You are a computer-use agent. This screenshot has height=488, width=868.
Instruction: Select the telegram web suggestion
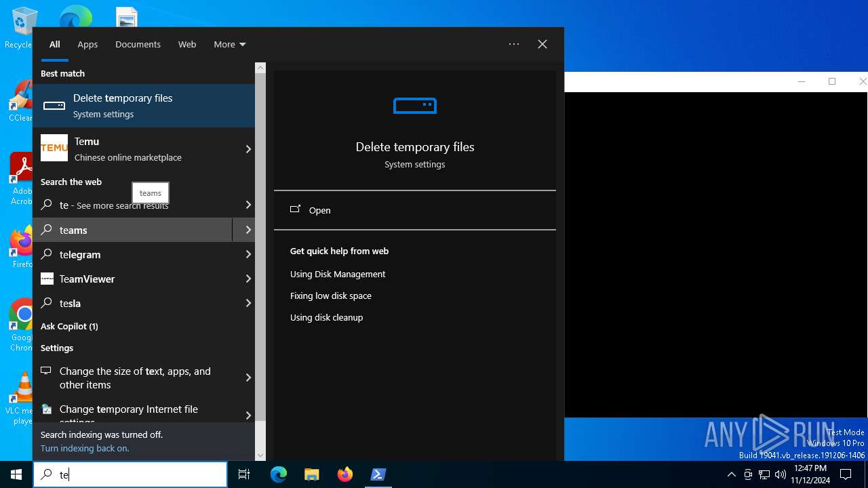point(132,254)
